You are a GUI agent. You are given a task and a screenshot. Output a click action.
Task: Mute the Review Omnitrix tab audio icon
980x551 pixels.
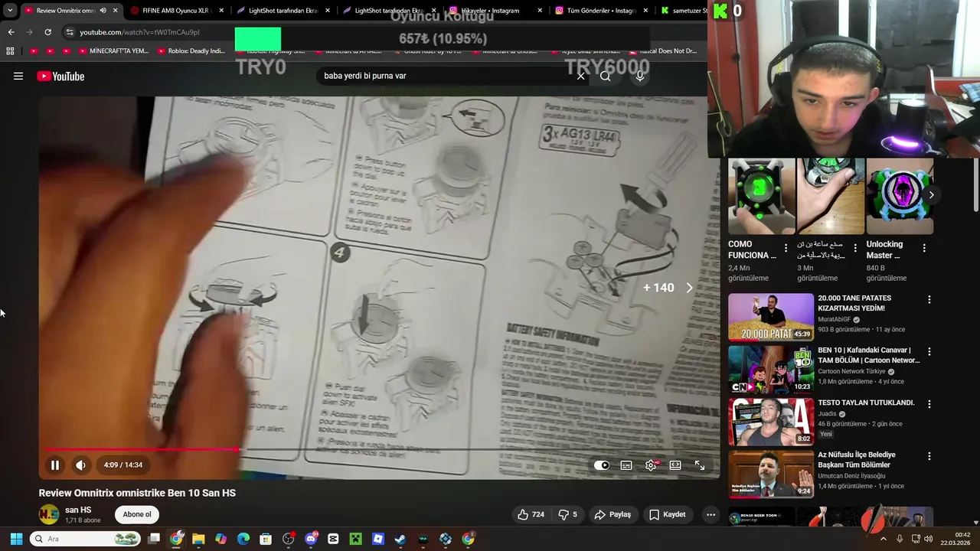[x=103, y=11]
